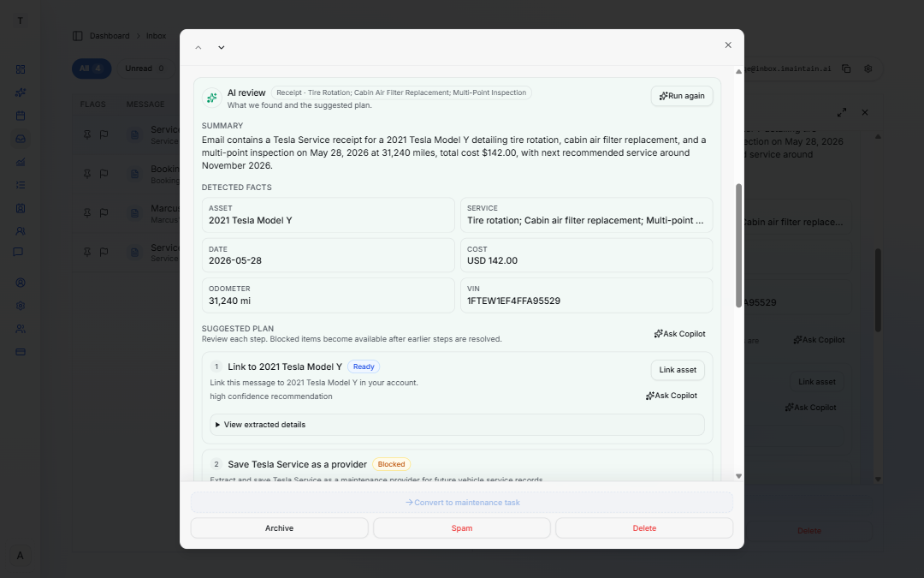Ask Copilot about the suggested plan in modal
The image size is (924, 578).
click(679, 334)
